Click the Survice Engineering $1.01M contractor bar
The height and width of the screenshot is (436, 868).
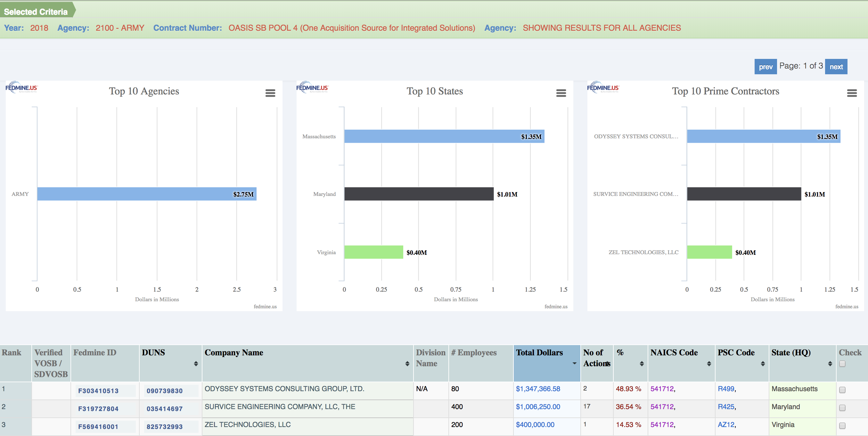pos(744,194)
